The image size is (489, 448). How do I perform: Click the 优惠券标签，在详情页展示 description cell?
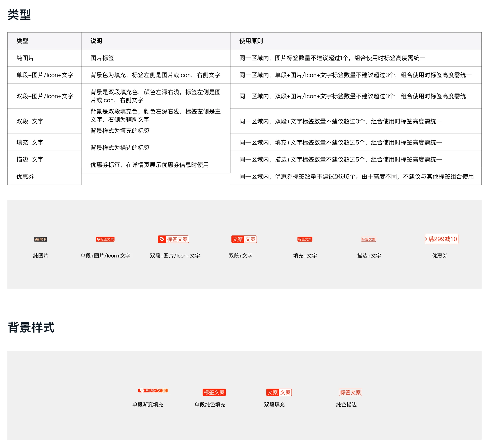[x=156, y=165]
